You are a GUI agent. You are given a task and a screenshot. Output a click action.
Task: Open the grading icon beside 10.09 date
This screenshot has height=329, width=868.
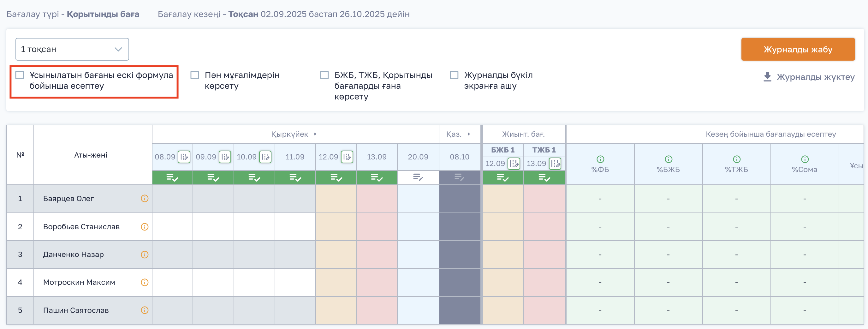(x=265, y=157)
